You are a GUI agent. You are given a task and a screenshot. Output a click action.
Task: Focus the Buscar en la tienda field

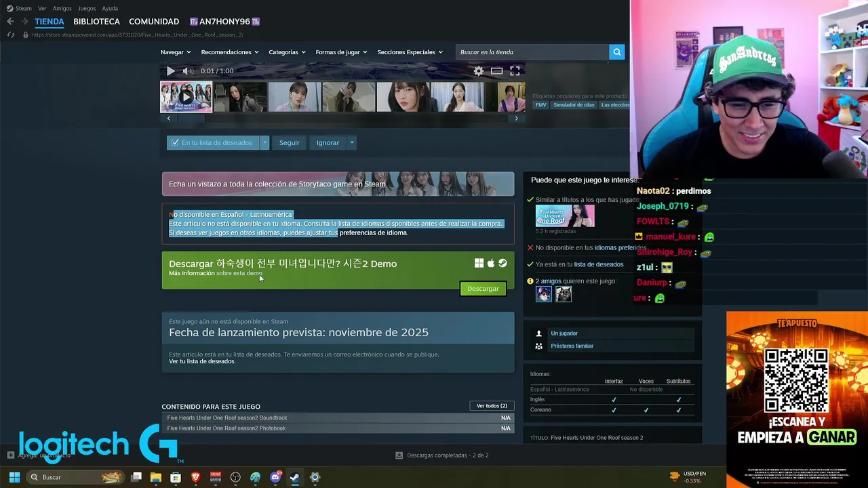click(532, 52)
